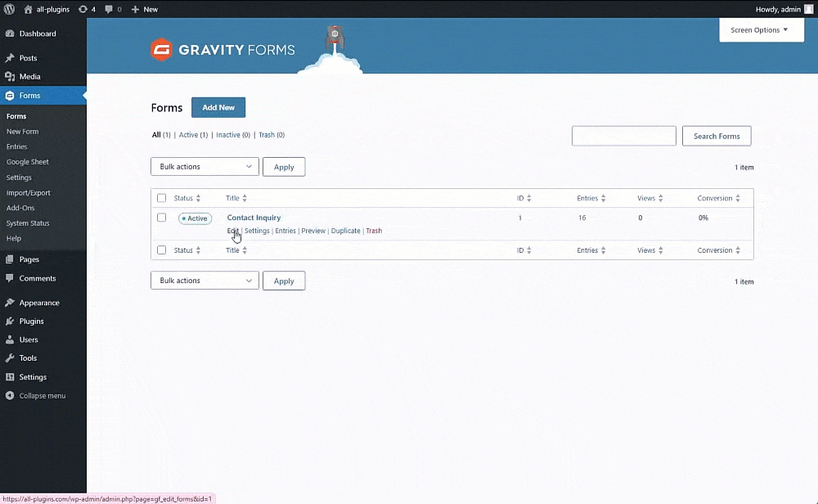Click the WordPress logo icon
818x504 pixels.
(9, 9)
